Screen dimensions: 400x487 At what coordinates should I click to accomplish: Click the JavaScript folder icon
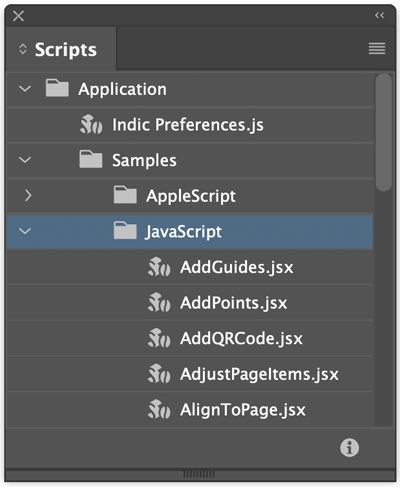125,230
